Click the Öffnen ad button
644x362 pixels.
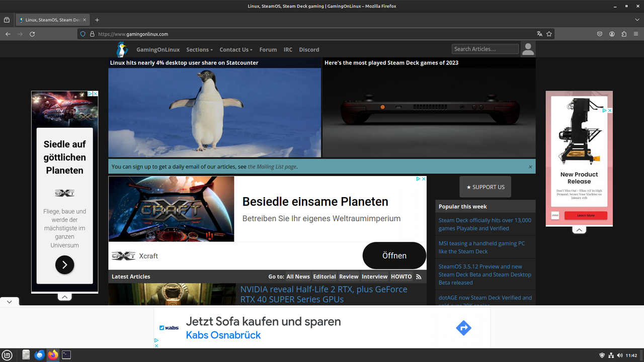(x=394, y=255)
